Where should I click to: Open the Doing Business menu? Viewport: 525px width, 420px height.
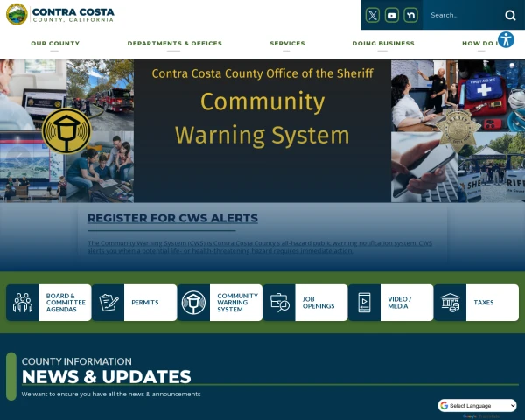[x=383, y=43]
